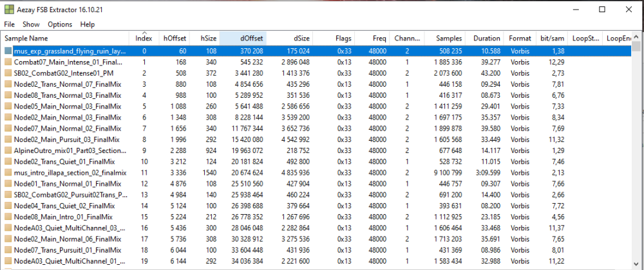
Task: Sort by the Duration column header
Action: (x=486, y=39)
